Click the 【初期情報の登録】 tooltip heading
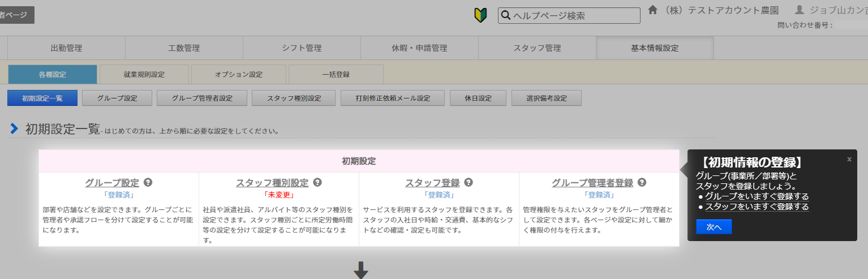The image size is (868, 279). point(751,163)
